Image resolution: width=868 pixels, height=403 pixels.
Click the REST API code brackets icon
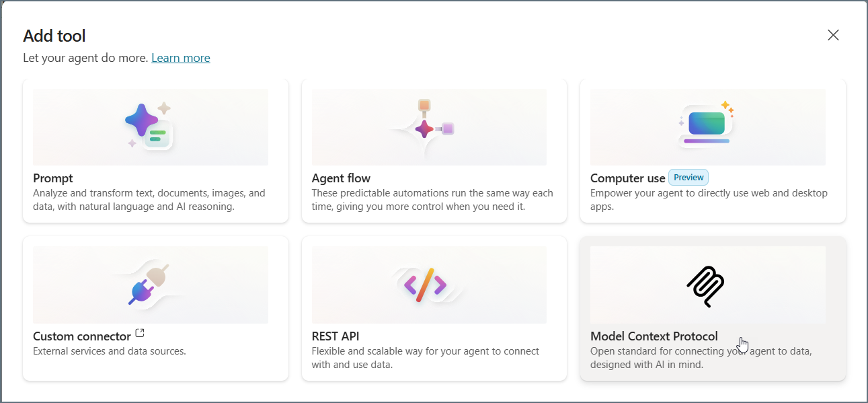[x=425, y=285]
